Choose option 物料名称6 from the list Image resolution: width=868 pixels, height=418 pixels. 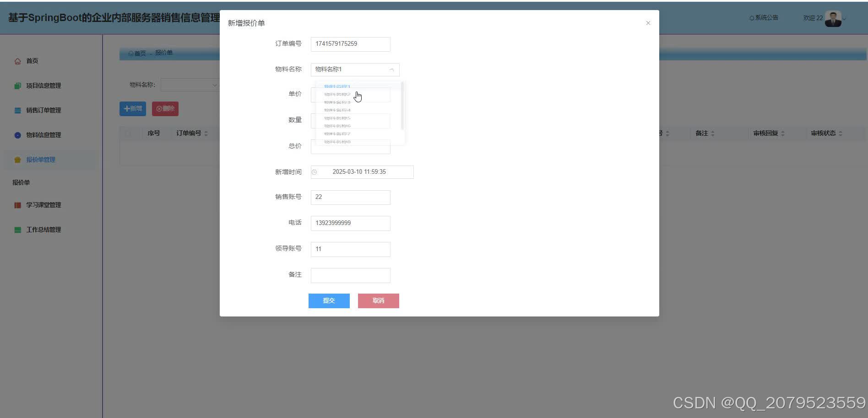click(358, 126)
